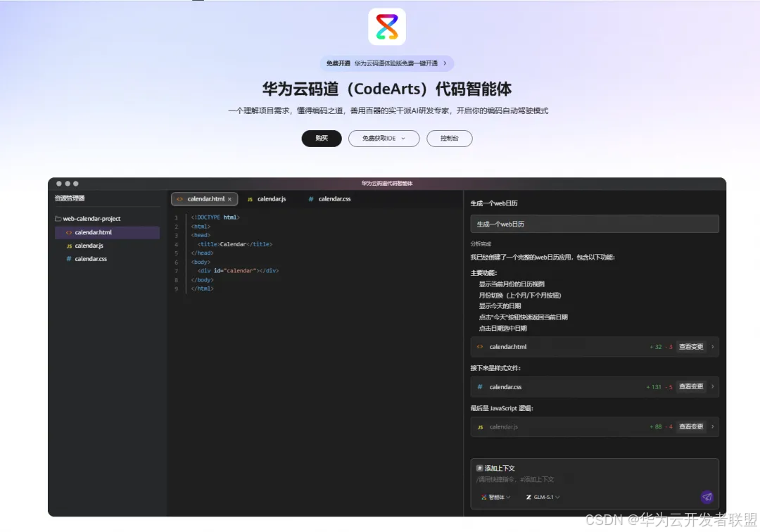Open the GLM-5.1 model dropdown
The width and height of the screenshot is (760, 532).
543,497
